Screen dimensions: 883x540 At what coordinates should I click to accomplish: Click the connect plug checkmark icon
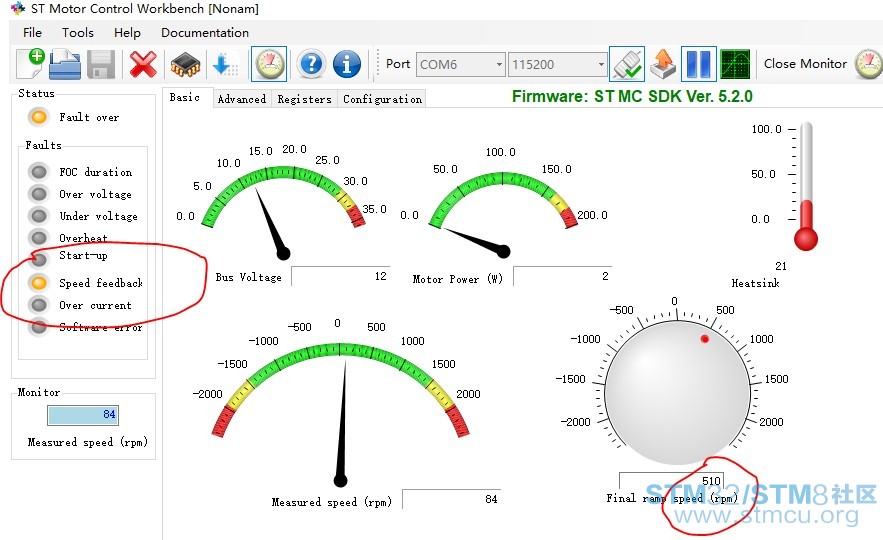point(627,64)
